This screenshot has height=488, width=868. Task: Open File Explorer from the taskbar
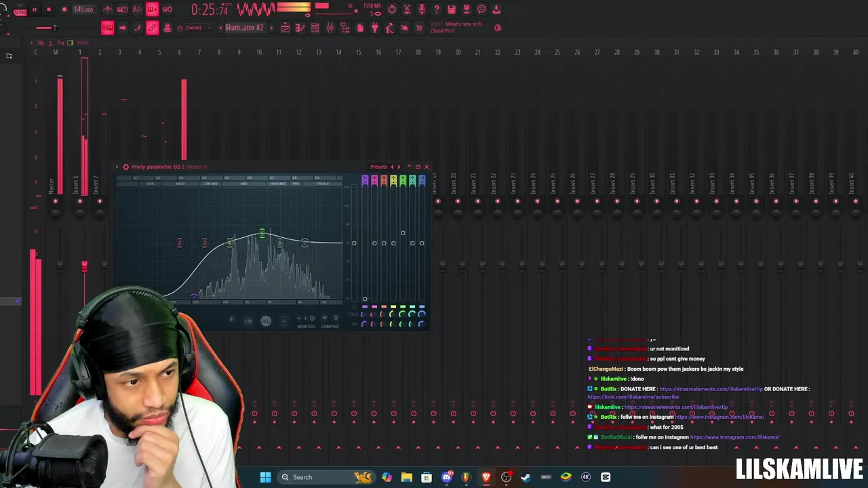point(406,477)
